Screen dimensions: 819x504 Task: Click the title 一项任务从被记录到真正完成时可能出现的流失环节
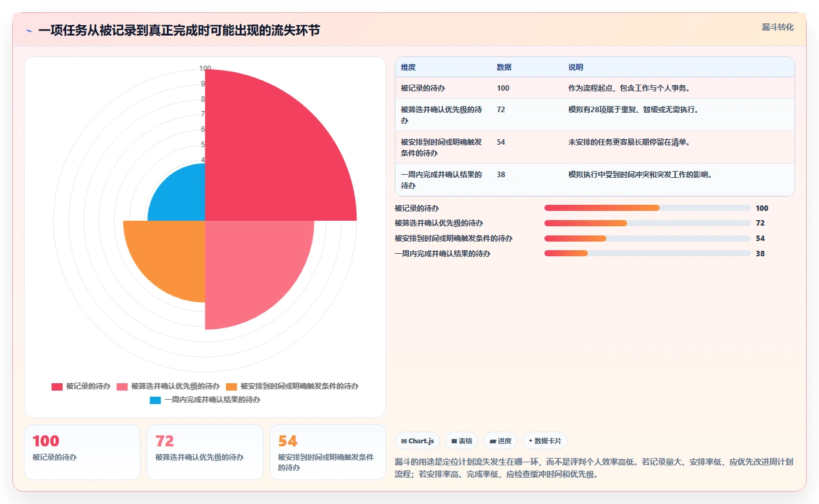click(179, 31)
